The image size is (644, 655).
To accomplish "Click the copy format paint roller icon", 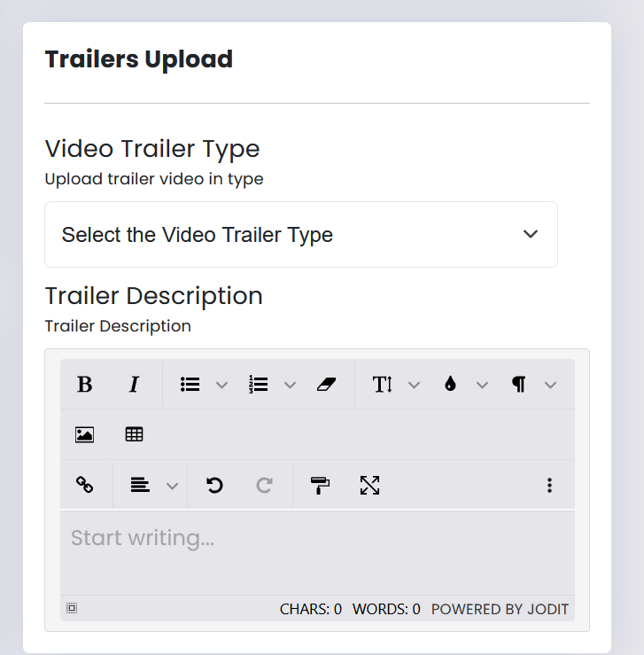I will (x=320, y=485).
